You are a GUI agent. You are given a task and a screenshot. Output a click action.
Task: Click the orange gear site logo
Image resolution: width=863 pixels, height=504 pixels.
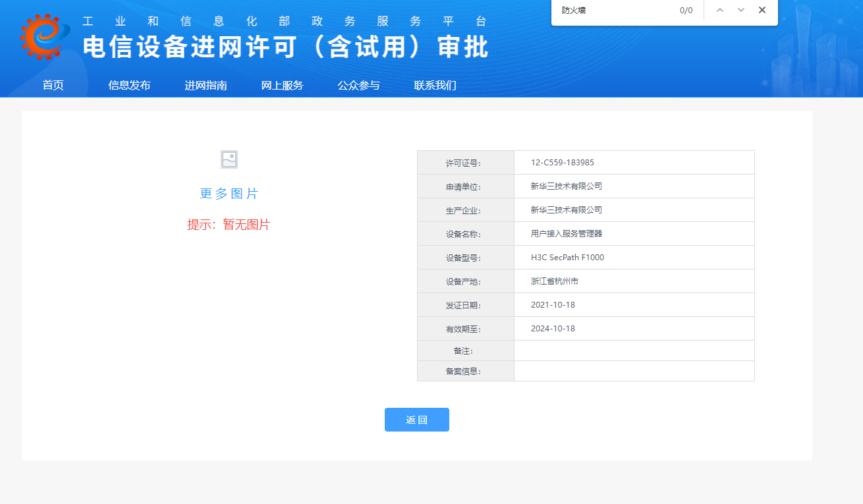(45, 36)
